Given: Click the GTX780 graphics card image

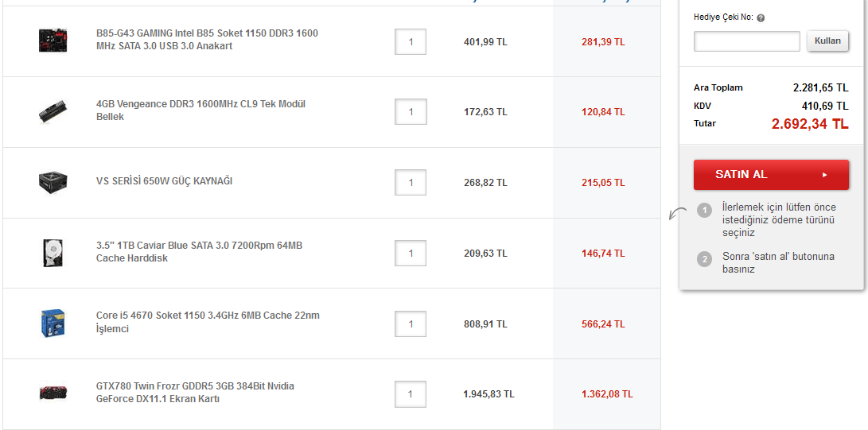Looking at the screenshot, I should coord(53,393).
